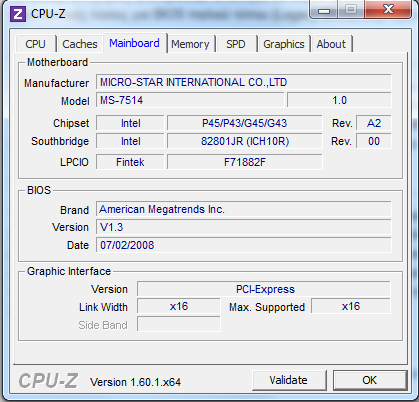
Task: Click the BIOS date 07/02/2008
Action: [244, 245]
